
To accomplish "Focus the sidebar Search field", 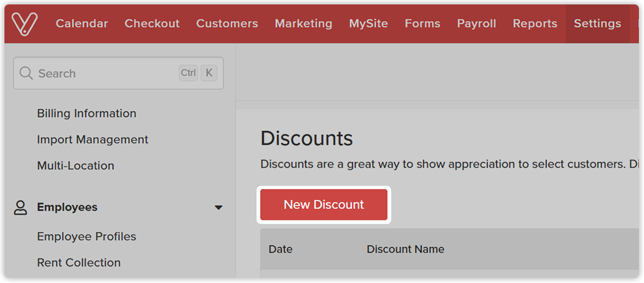I will [119, 73].
